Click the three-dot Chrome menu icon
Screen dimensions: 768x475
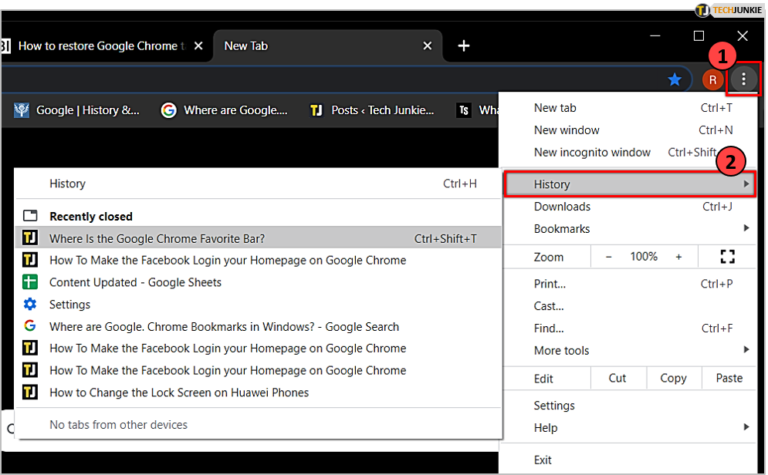[743, 78]
